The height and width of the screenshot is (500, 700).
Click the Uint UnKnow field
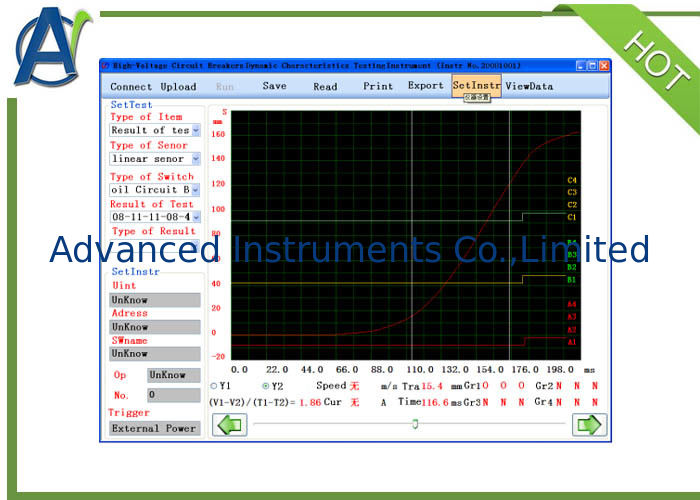point(155,300)
